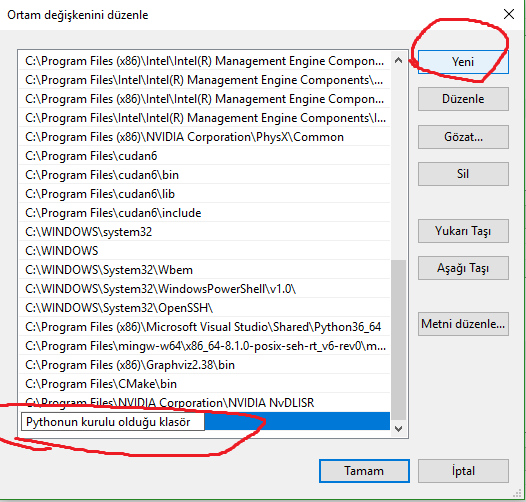
Task: Move entry up with Yukarı Taşı
Action: click(x=463, y=231)
